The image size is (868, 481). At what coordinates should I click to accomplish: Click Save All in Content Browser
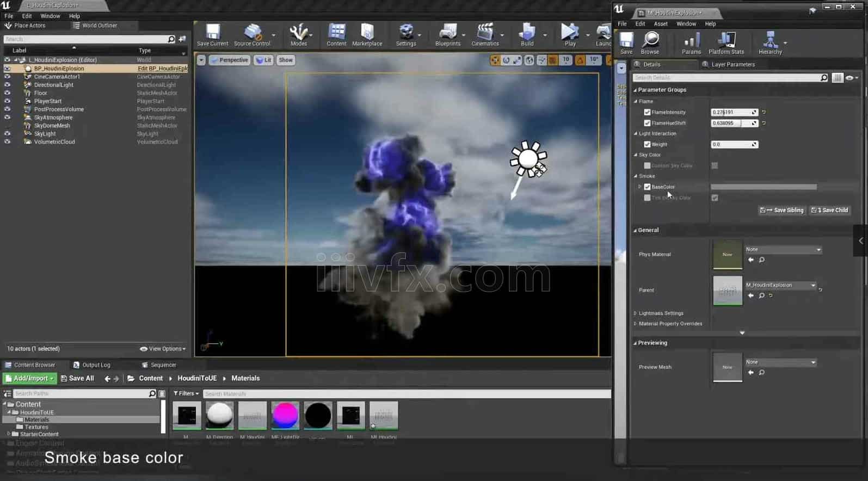tap(77, 379)
